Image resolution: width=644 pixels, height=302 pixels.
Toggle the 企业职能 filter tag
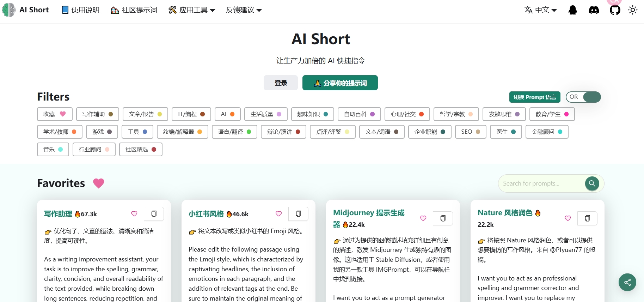[x=430, y=132]
